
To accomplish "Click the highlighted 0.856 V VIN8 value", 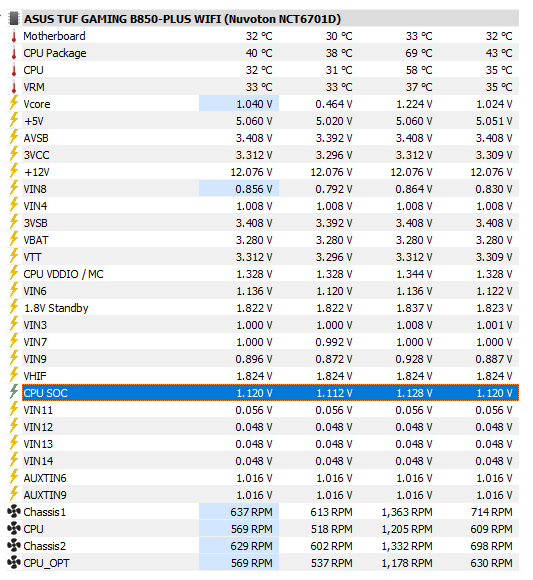I will (x=254, y=189).
